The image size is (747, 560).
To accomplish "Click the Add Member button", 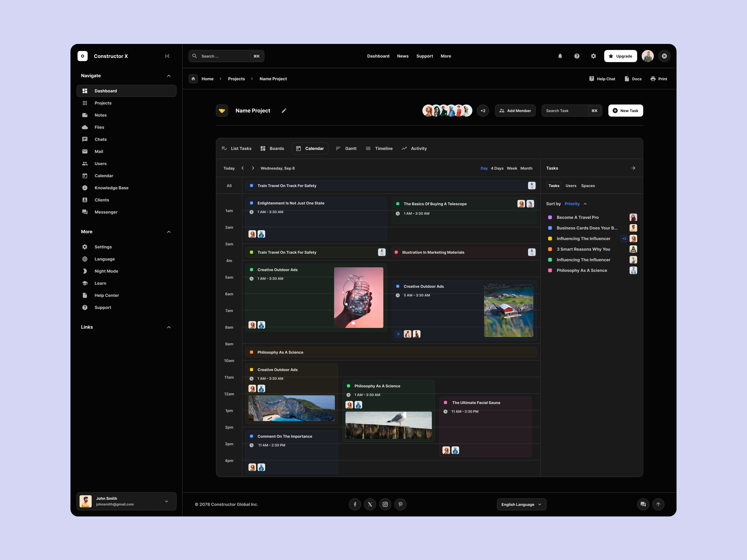I will pos(515,111).
